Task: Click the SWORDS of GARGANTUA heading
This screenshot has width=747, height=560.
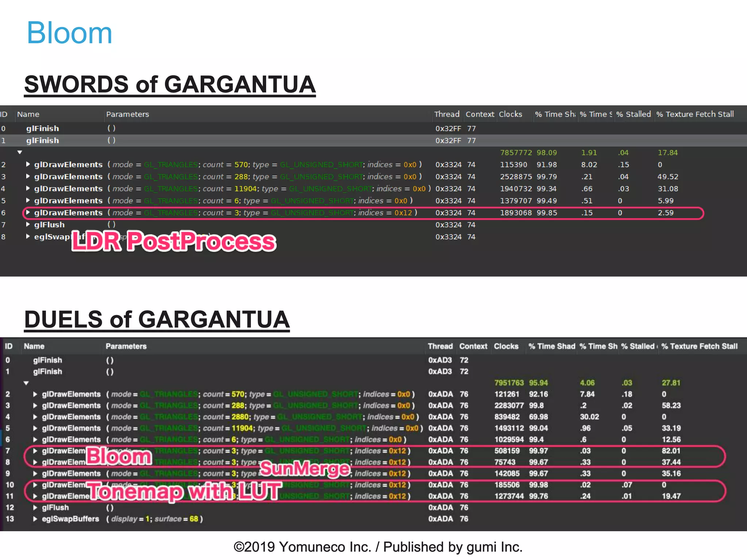Action: pos(170,84)
